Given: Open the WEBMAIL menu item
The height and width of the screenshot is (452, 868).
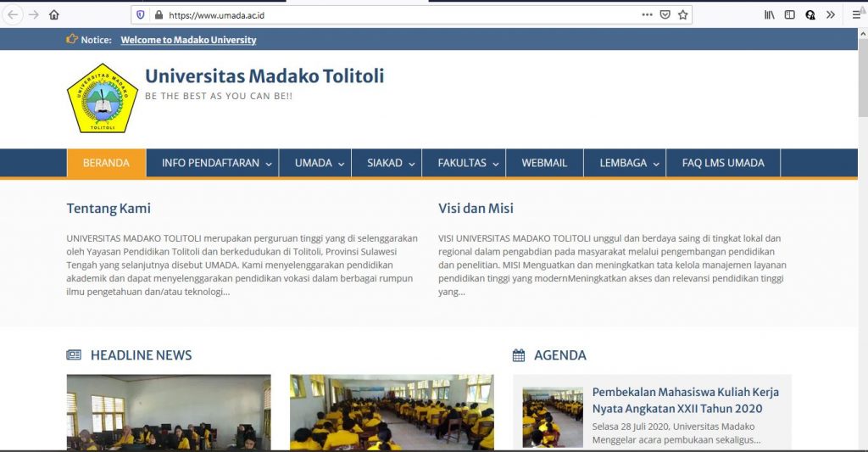Looking at the screenshot, I should tap(544, 163).
